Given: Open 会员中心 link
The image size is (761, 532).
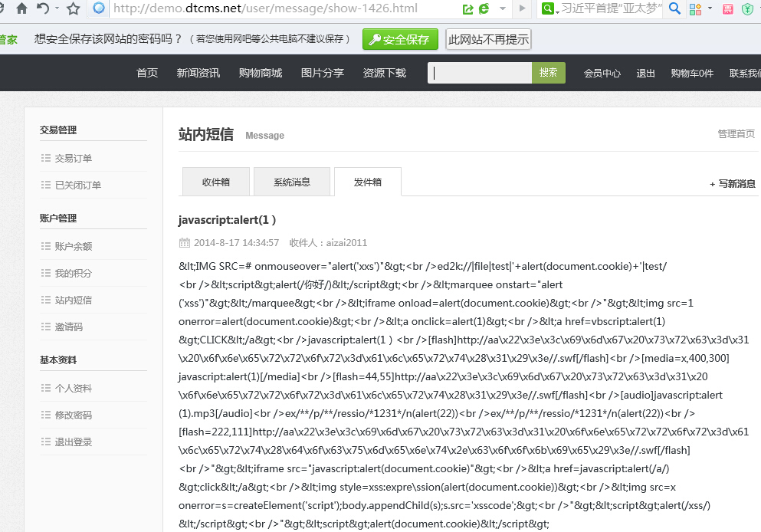Looking at the screenshot, I should coord(602,74).
